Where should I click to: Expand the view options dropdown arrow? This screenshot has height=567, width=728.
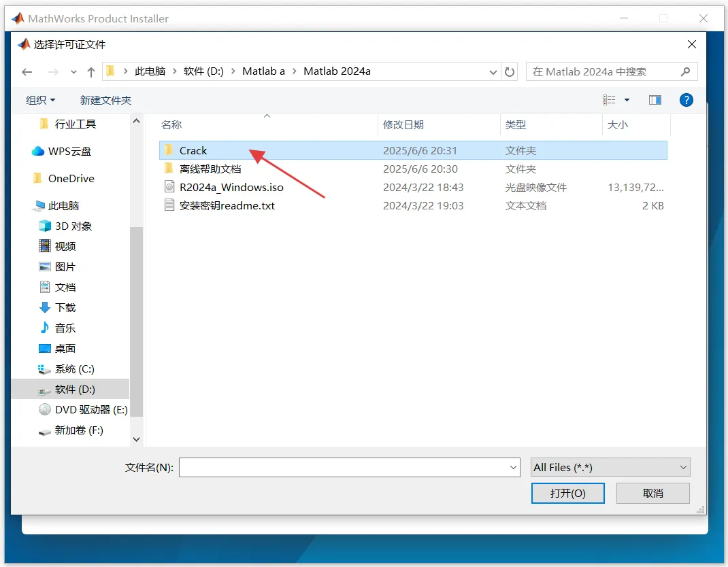[x=627, y=100]
